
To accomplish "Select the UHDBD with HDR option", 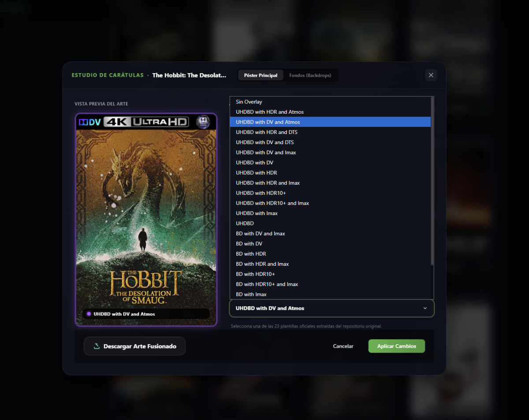I will pyautogui.click(x=330, y=173).
